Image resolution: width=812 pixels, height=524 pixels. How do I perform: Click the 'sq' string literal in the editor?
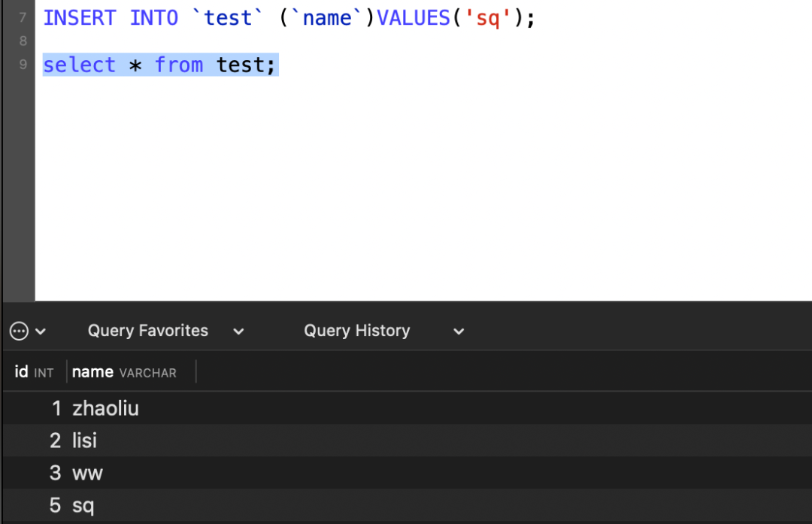[x=488, y=17]
